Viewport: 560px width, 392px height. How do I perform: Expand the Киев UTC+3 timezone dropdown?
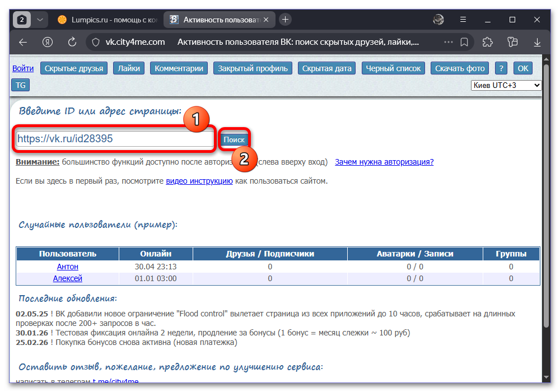click(x=506, y=85)
